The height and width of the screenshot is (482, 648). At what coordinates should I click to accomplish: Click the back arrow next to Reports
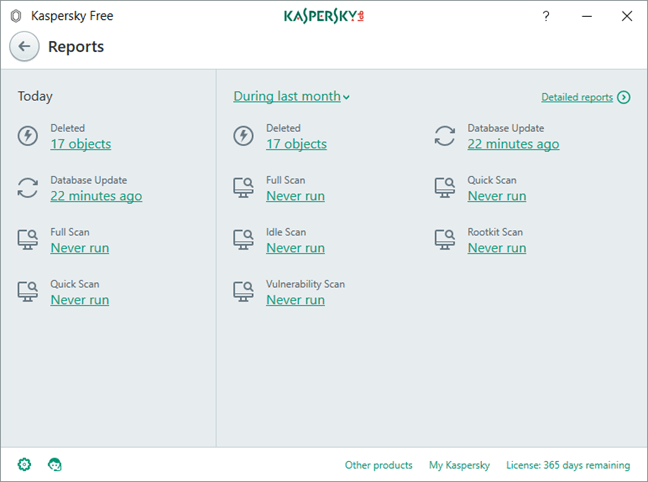point(25,46)
